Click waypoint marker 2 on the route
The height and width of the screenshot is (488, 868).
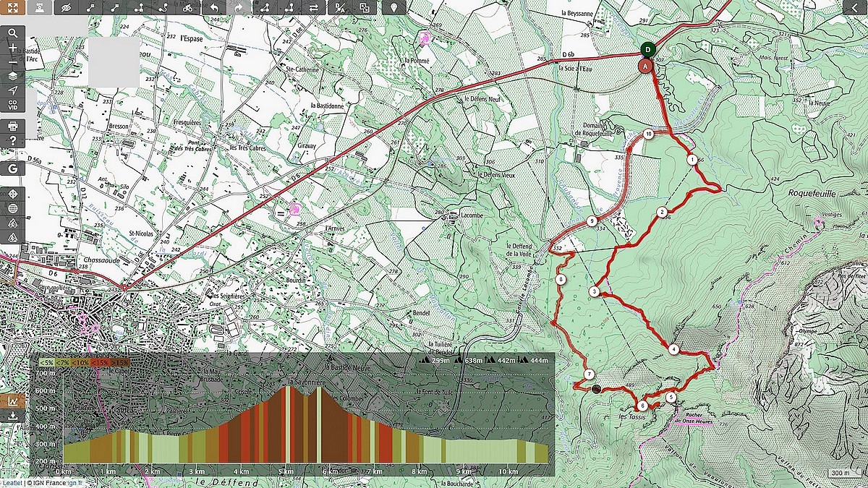(661, 212)
